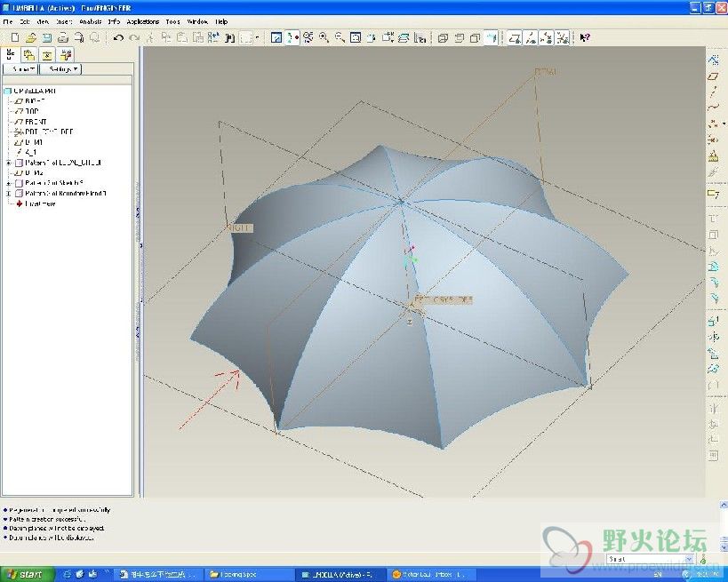Toggle spin center display
The height and width of the screenshot is (582, 728).
point(292,37)
